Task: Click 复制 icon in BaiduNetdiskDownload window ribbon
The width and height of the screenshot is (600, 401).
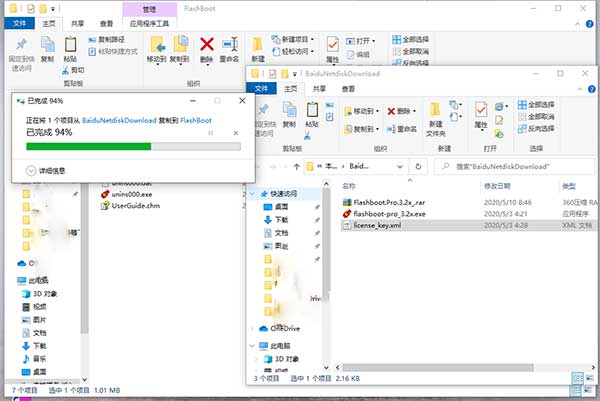Action: [289, 114]
